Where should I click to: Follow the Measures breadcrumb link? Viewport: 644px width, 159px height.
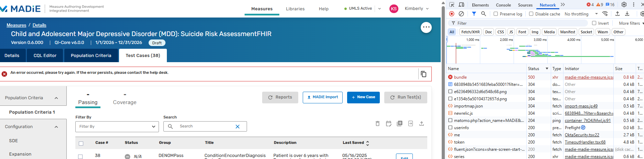pyautogui.click(x=16, y=25)
